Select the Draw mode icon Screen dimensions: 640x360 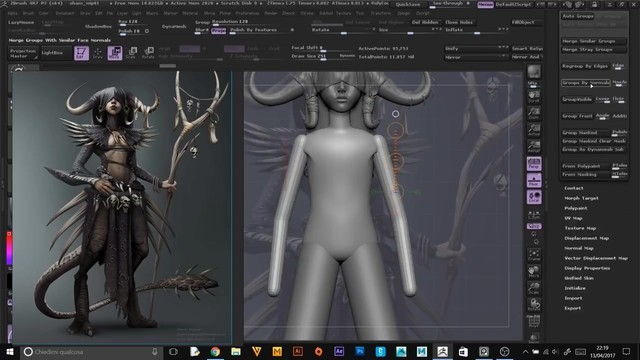[x=98, y=53]
